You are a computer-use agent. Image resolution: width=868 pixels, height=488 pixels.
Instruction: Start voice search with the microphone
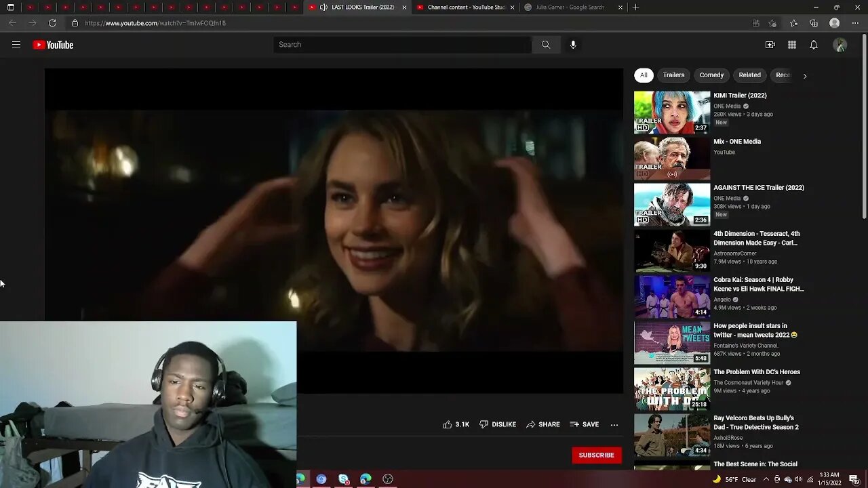point(573,45)
